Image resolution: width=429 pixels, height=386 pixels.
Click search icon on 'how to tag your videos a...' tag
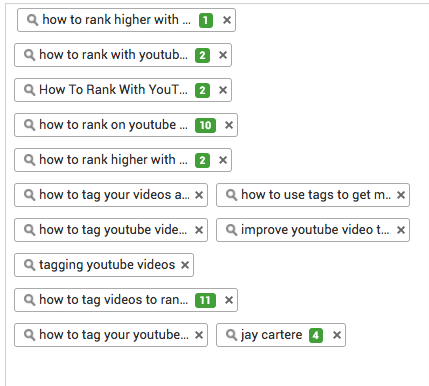click(x=30, y=195)
